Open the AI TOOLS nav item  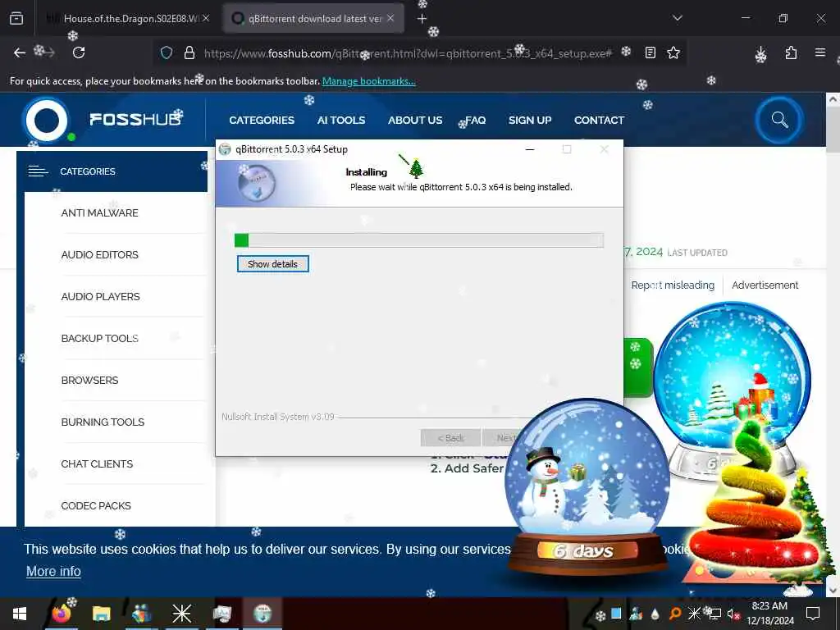(x=340, y=120)
